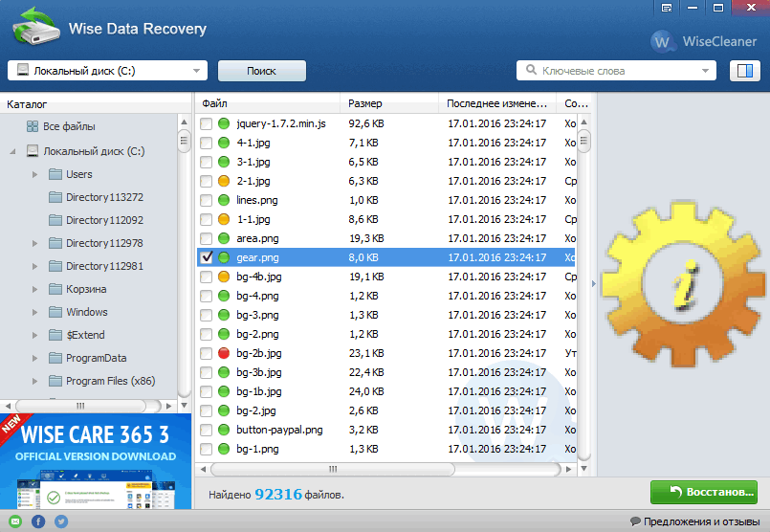Click the email icon in the status bar
Screen dimensions: 770x532
pyautogui.click(x=15, y=521)
